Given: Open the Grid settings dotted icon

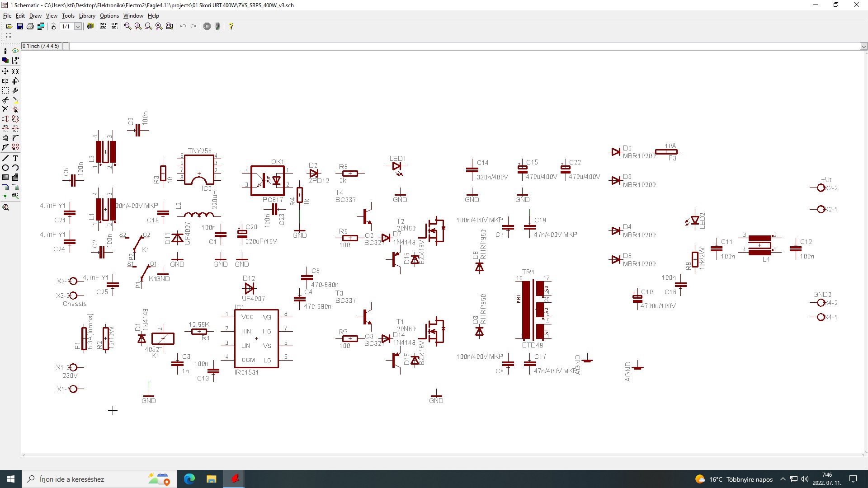Looking at the screenshot, I should pos(9,36).
